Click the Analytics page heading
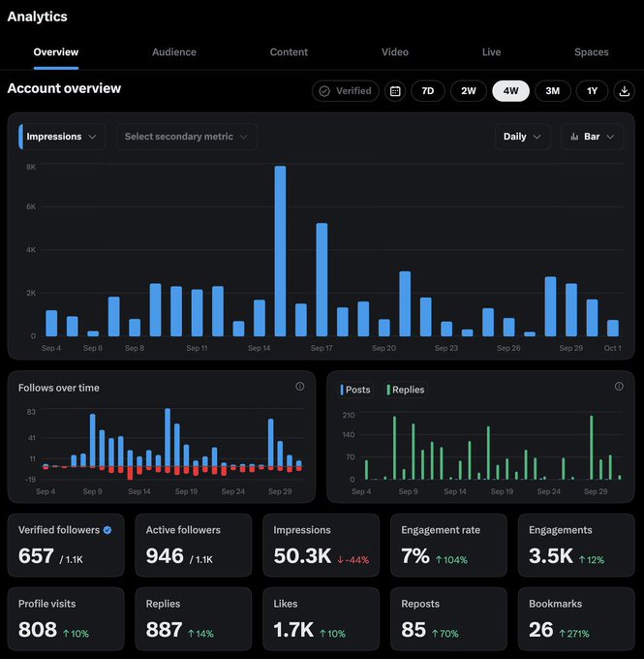The height and width of the screenshot is (659, 644). [x=38, y=16]
